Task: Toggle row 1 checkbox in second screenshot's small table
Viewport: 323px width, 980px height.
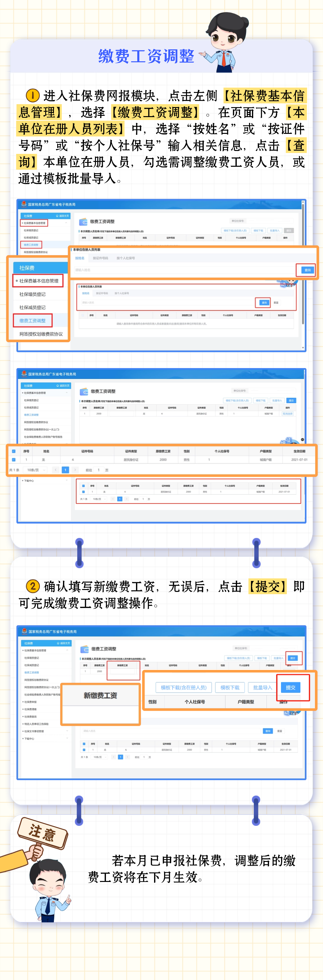Action: tap(83, 492)
